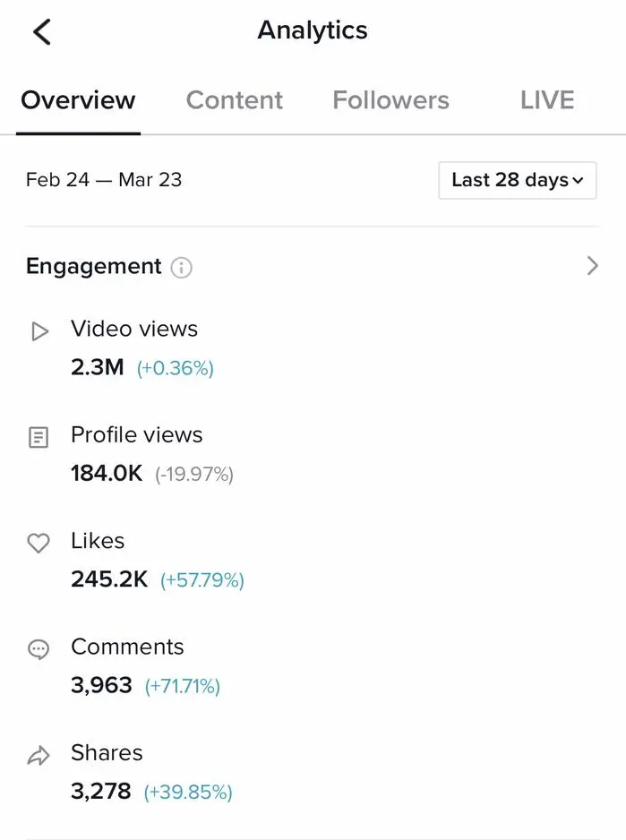Expand Engagement details with the chevron
Screen dimensions: 626x840
tap(592, 266)
